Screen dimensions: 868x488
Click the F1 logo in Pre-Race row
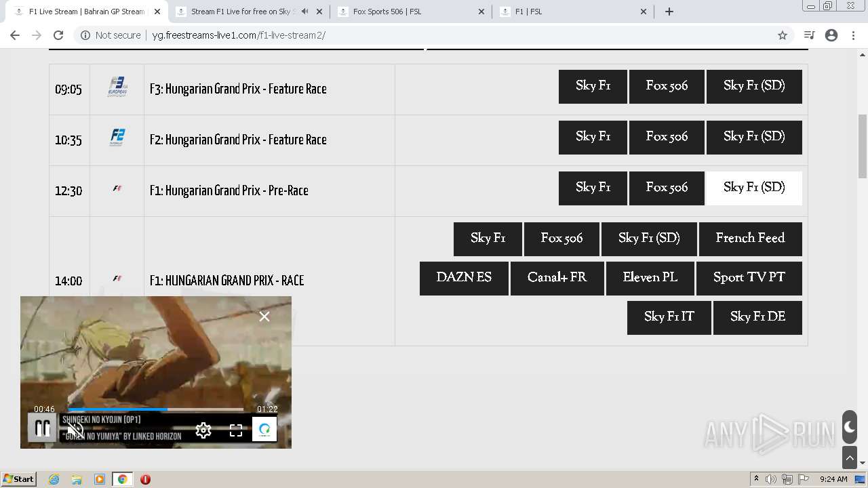(x=117, y=188)
